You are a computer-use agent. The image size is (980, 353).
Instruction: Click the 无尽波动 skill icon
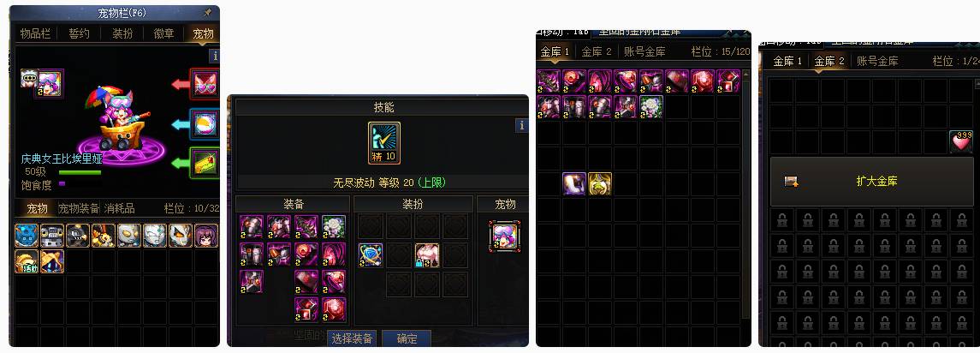click(x=383, y=143)
